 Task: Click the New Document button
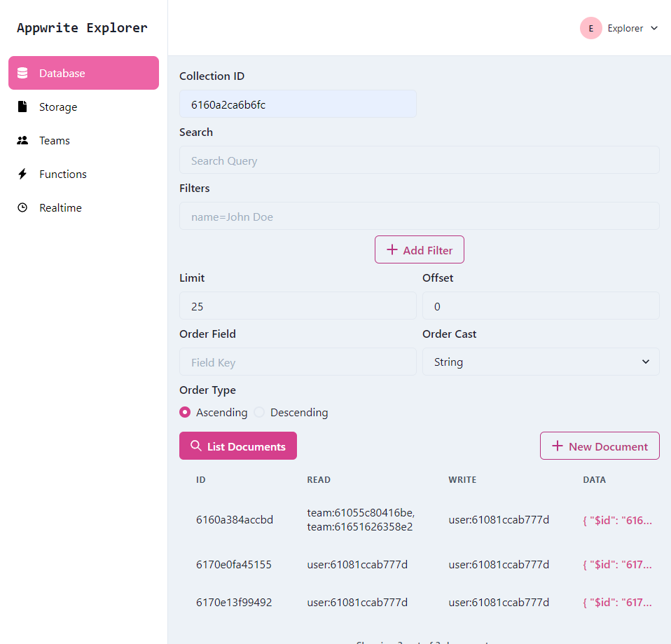click(600, 446)
